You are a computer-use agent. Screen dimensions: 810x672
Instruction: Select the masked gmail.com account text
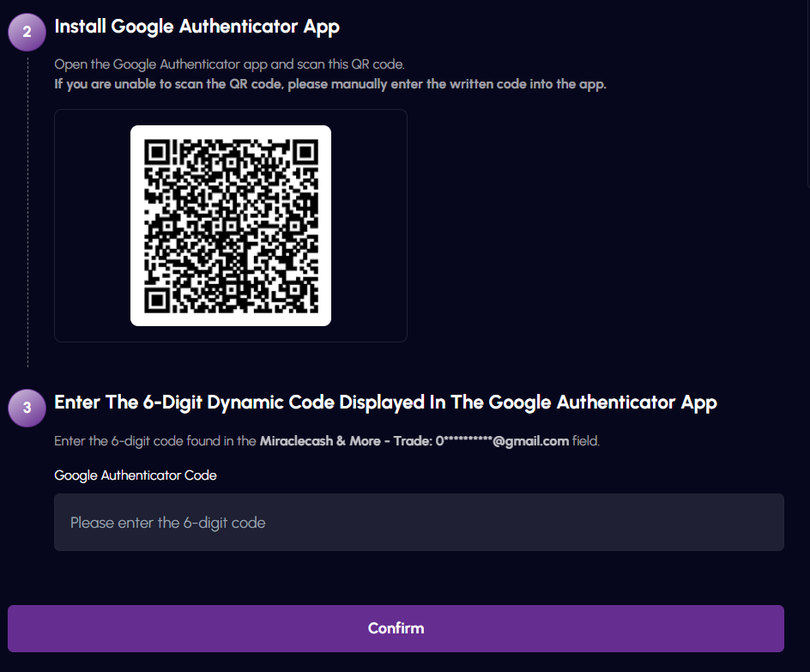(x=502, y=441)
